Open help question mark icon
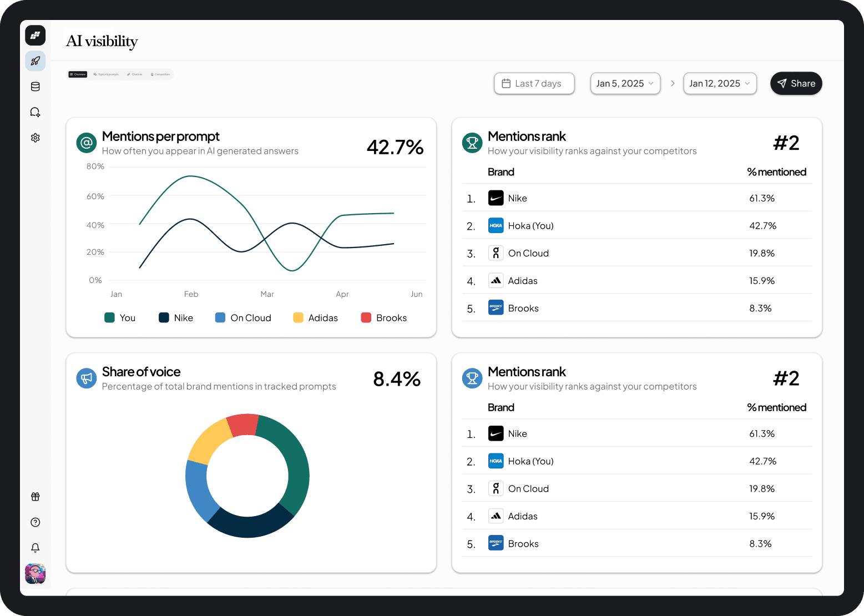 pos(36,522)
